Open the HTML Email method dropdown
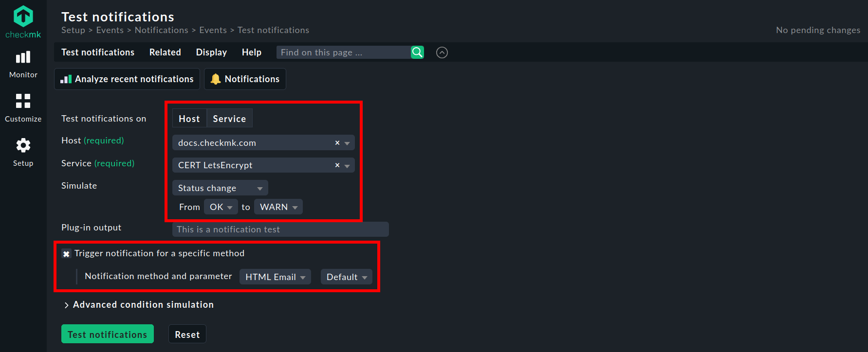The image size is (868, 352). click(275, 277)
